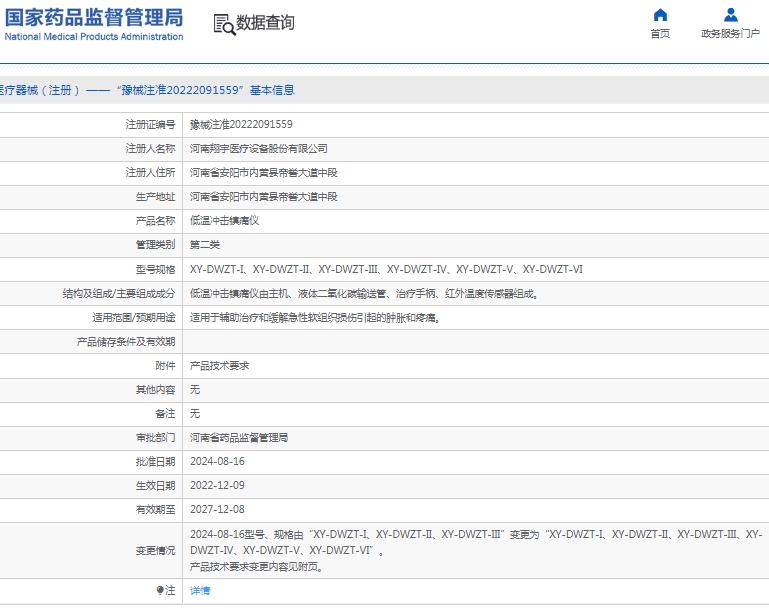Click 无 in the 备注 row

195,414
